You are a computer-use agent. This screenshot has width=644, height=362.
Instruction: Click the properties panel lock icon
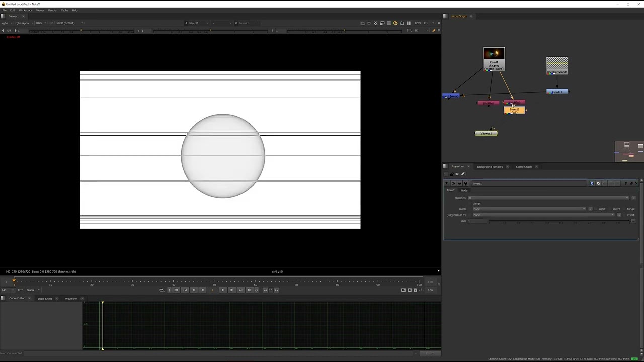tap(451, 174)
